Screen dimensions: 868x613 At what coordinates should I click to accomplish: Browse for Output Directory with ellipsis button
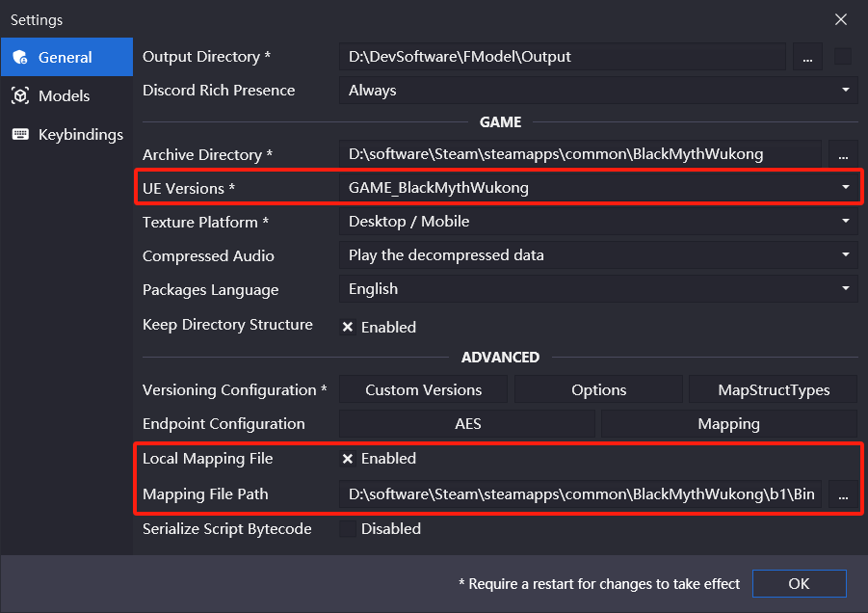(807, 57)
